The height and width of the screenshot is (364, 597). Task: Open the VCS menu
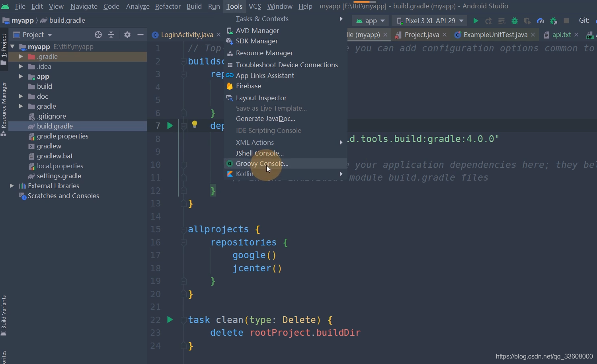(255, 6)
